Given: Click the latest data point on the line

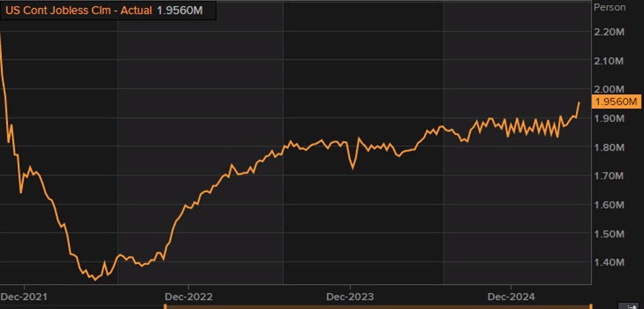Looking at the screenshot, I should [579, 102].
